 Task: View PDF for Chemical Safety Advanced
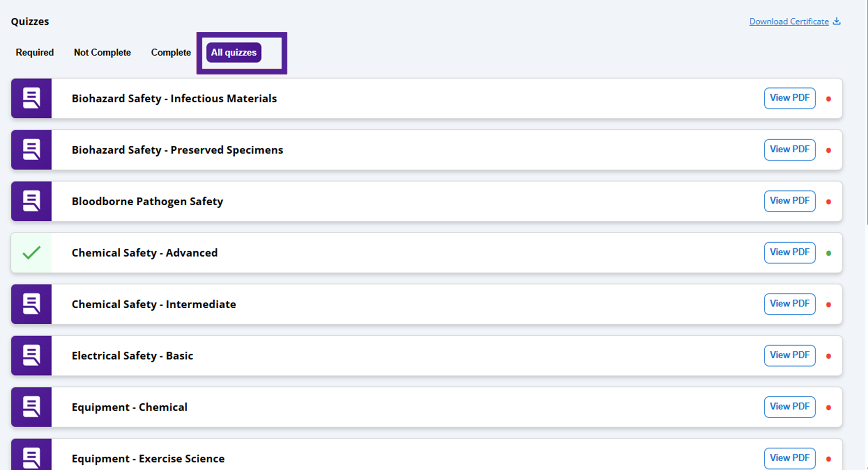(790, 252)
